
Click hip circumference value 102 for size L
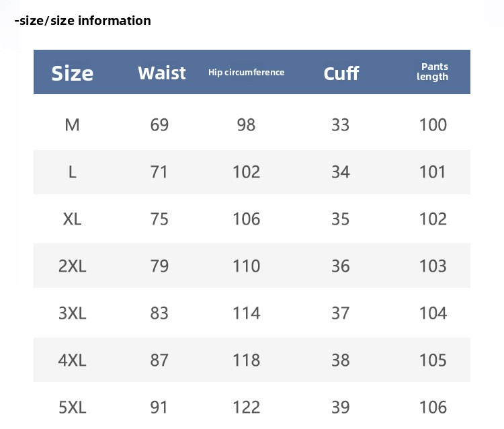(x=246, y=172)
